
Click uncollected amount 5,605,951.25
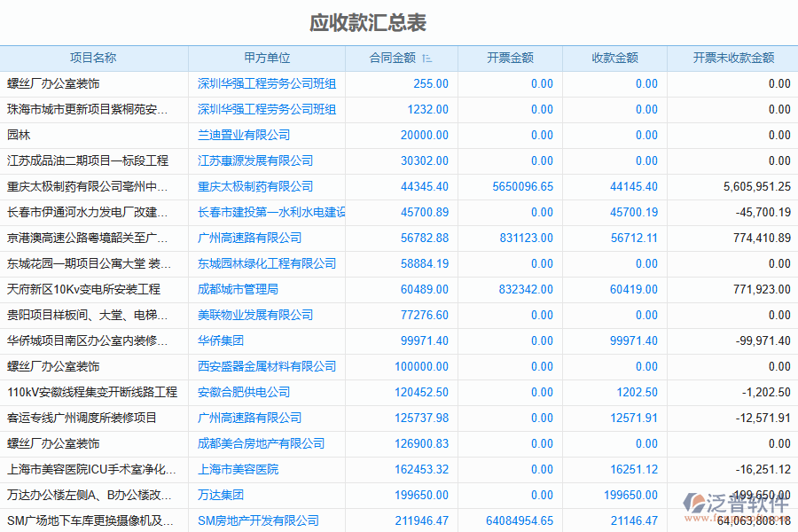coord(757,186)
